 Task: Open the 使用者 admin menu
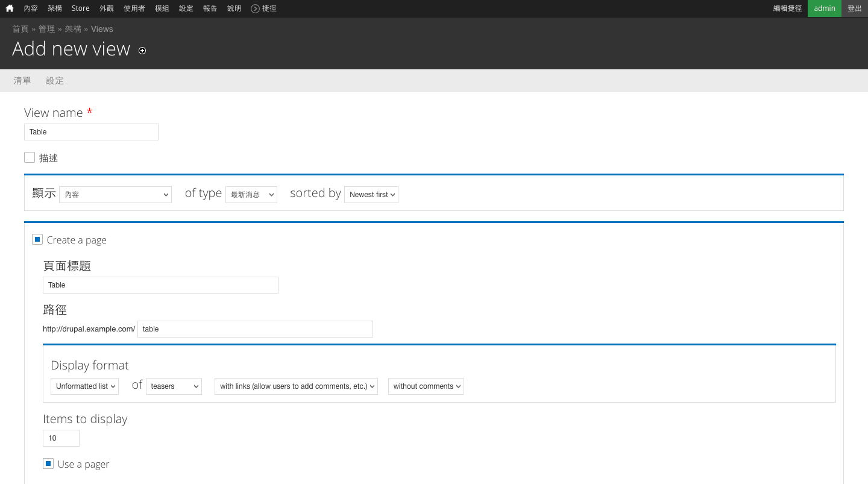coord(134,8)
